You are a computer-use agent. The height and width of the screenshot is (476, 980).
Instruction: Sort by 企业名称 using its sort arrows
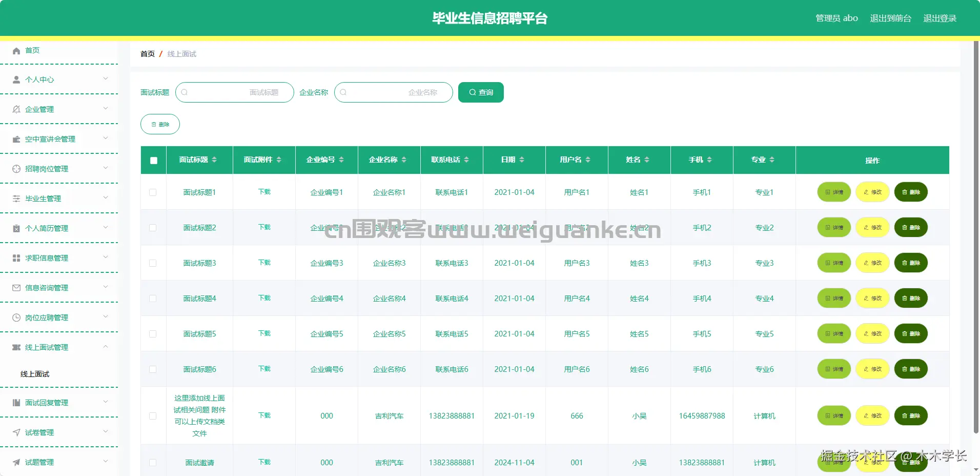pos(404,160)
